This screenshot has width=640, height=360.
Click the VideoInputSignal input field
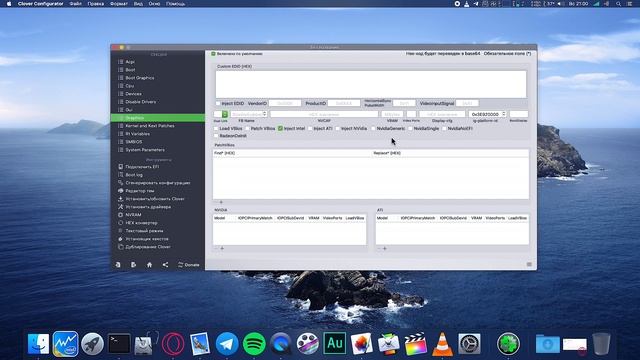(467, 103)
